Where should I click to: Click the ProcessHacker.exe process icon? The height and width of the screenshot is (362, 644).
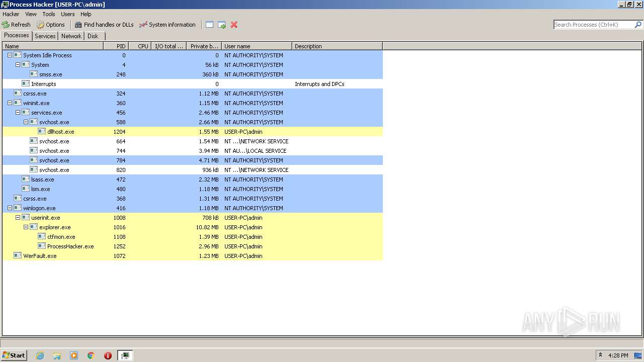tap(42, 246)
